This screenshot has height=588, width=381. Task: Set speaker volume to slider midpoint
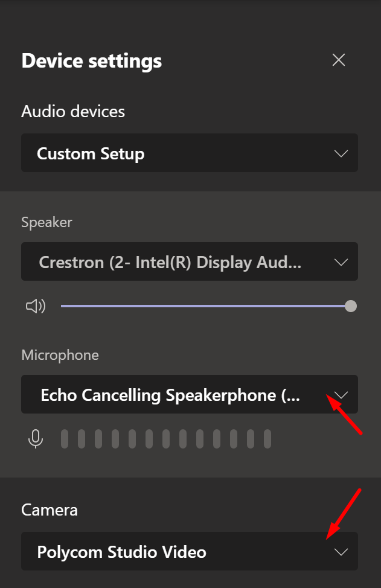click(206, 306)
